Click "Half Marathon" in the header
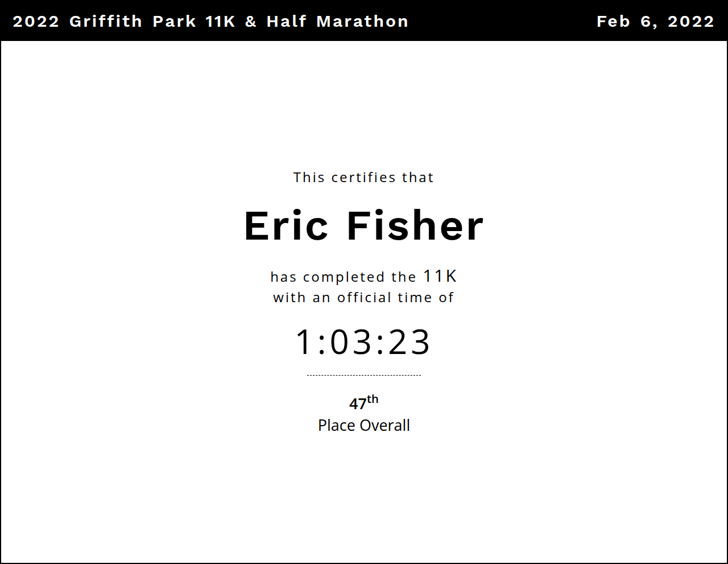The height and width of the screenshot is (564, 728). 337,22
